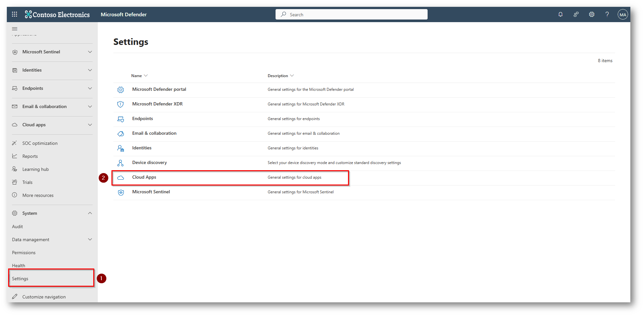Click the Identities row icon in settings list
644x316 pixels.
pos(121,148)
